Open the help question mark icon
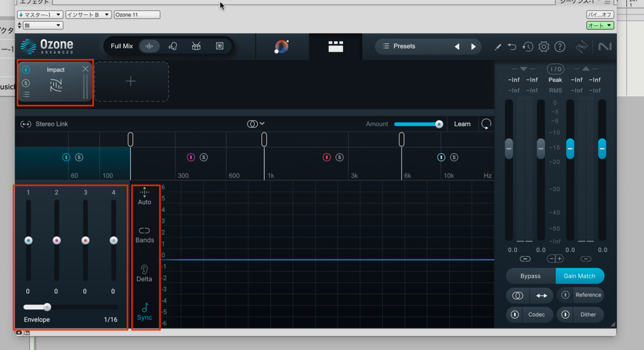The width and height of the screenshot is (644, 350). pos(560,47)
